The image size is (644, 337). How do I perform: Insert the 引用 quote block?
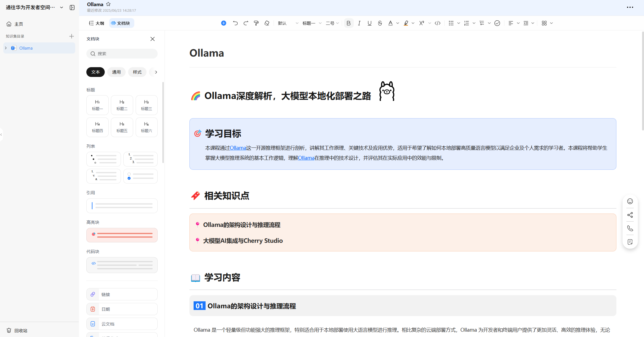pyautogui.click(x=122, y=206)
